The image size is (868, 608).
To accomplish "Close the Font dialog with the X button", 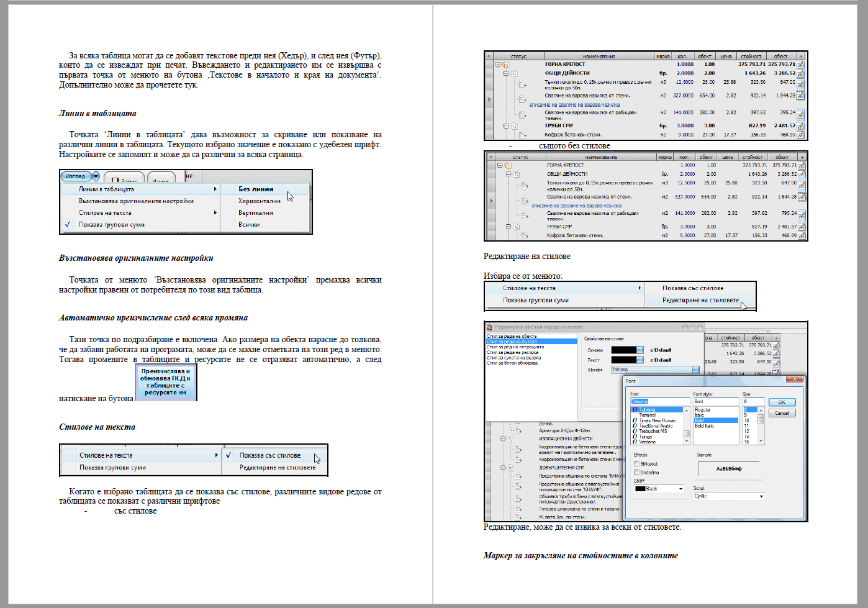I will [794, 379].
